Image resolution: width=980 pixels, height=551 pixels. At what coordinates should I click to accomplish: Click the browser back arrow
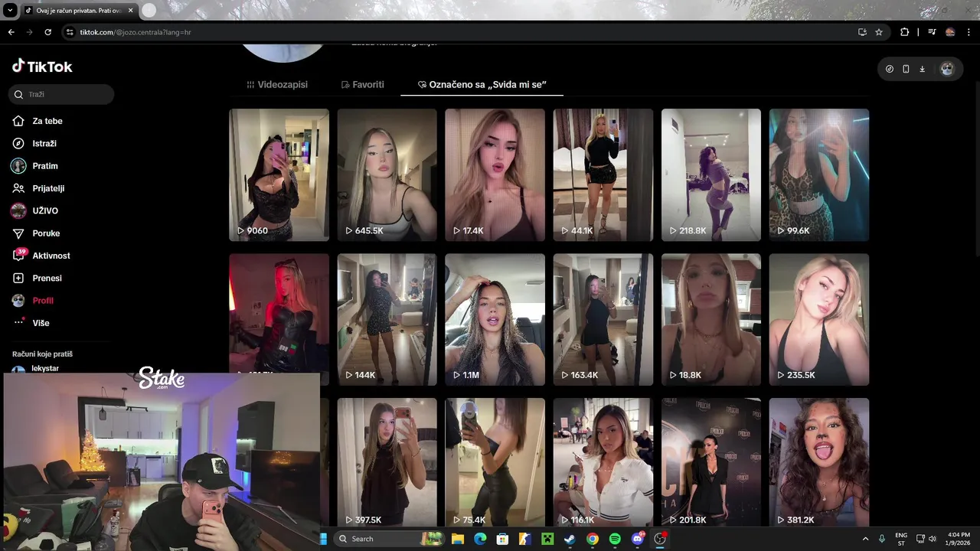[x=11, y=32]
